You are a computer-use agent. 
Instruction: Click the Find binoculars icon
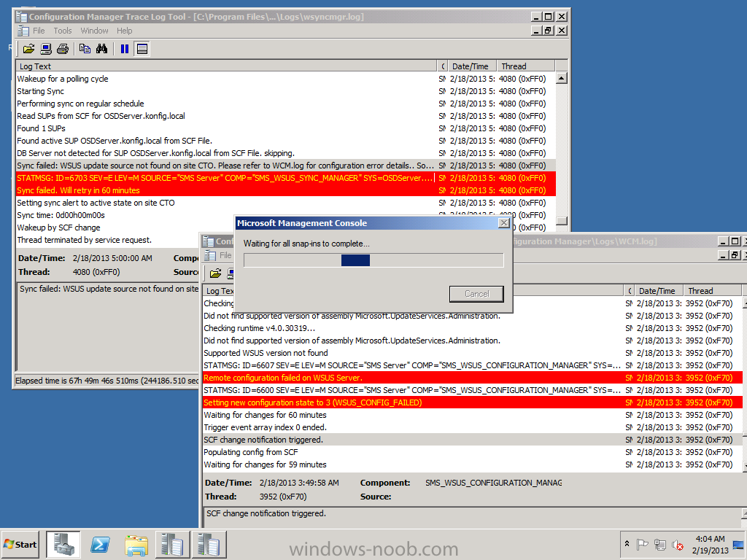point(102,49)
